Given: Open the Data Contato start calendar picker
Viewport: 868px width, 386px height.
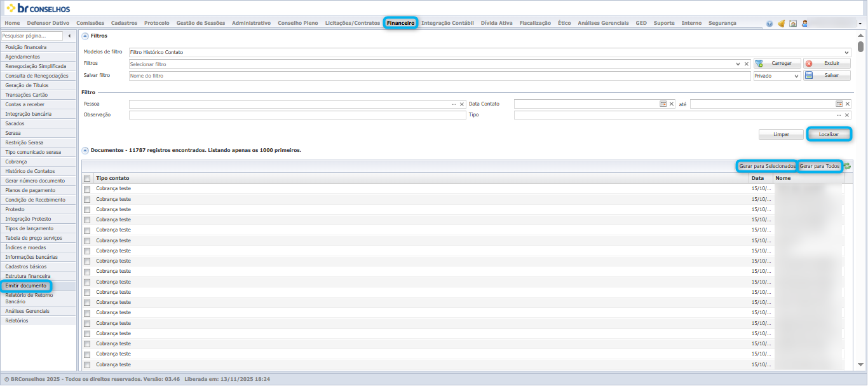Looking at the screenshot, I should 663,104.
